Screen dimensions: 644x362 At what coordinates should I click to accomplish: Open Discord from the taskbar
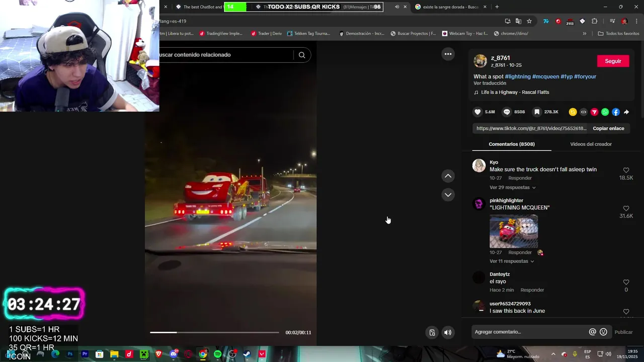174,354
